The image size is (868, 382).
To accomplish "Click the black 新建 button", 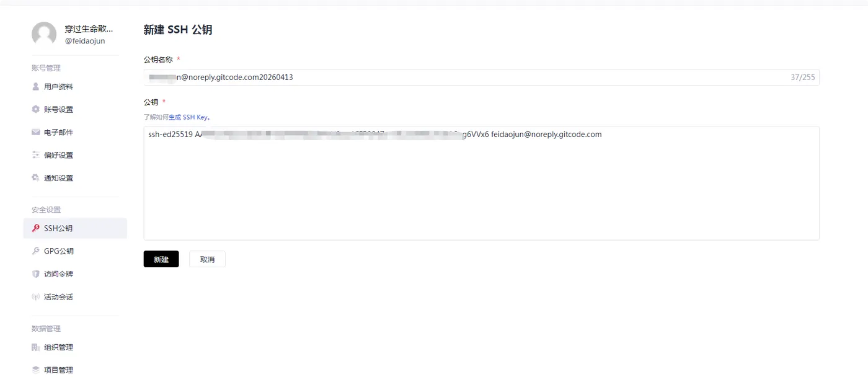I will pos(161,259).
